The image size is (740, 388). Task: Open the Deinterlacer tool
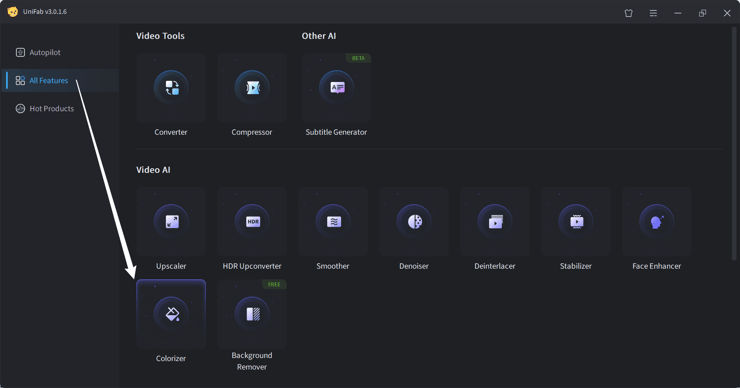[495, 221]
